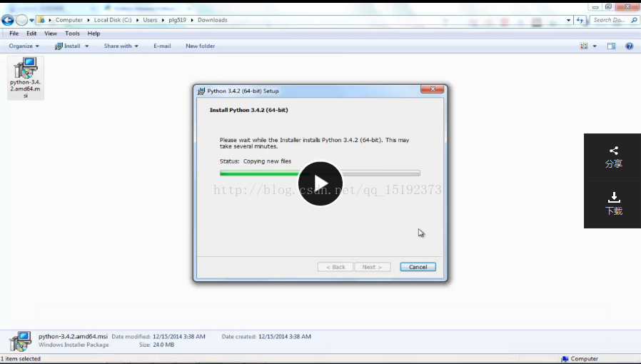This screenshot has height=364, width=641.
Task: Open the recent locations dropdown arrow
Action: 32,20
